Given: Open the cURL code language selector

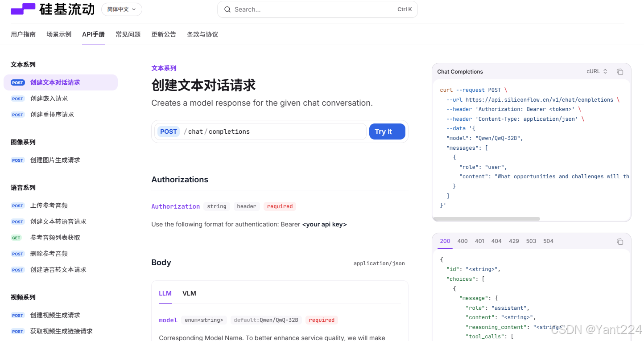Looking at the screenshot, I should tap(596, 71).
